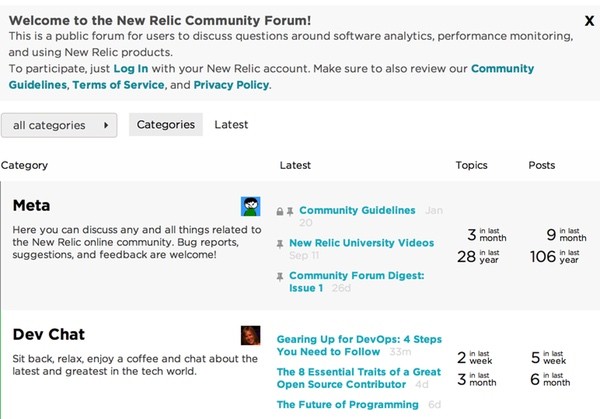Click the 6d timestamp on Future of Programming
This screenshot has width=600, height=419.
pos(434,404)
